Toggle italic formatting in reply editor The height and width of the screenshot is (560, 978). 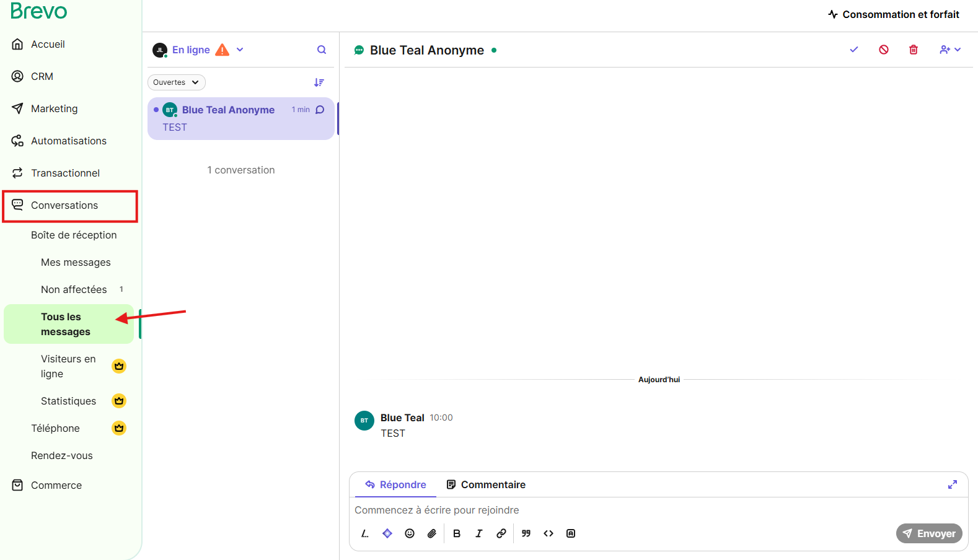(479, 533)
